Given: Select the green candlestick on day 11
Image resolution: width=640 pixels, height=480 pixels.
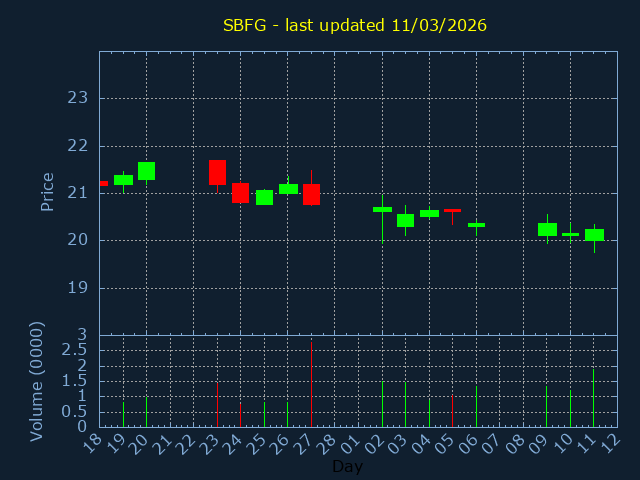Looking at the screenshot, I should (594, 235).
